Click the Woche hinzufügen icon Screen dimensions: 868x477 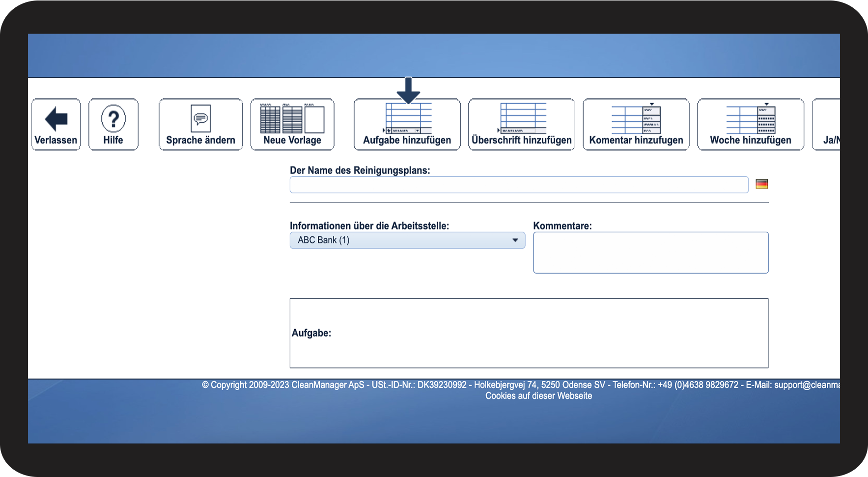click(751, 119)
